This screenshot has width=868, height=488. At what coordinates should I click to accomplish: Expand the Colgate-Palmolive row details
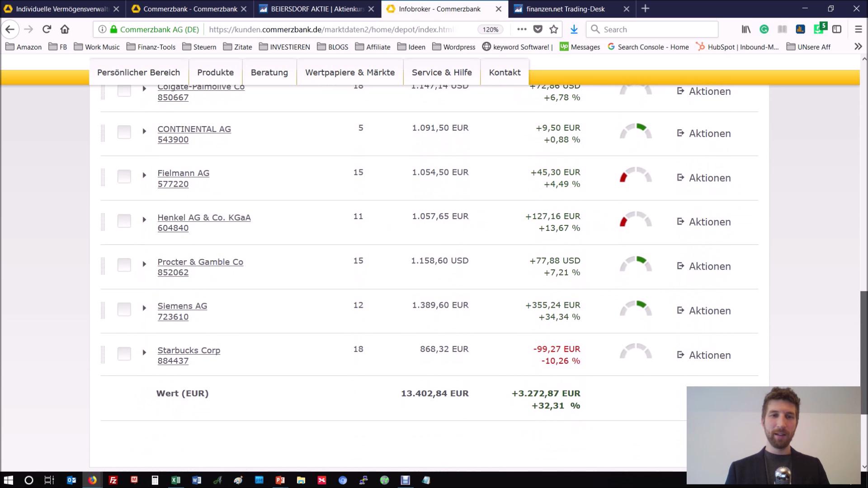(144, 89)
